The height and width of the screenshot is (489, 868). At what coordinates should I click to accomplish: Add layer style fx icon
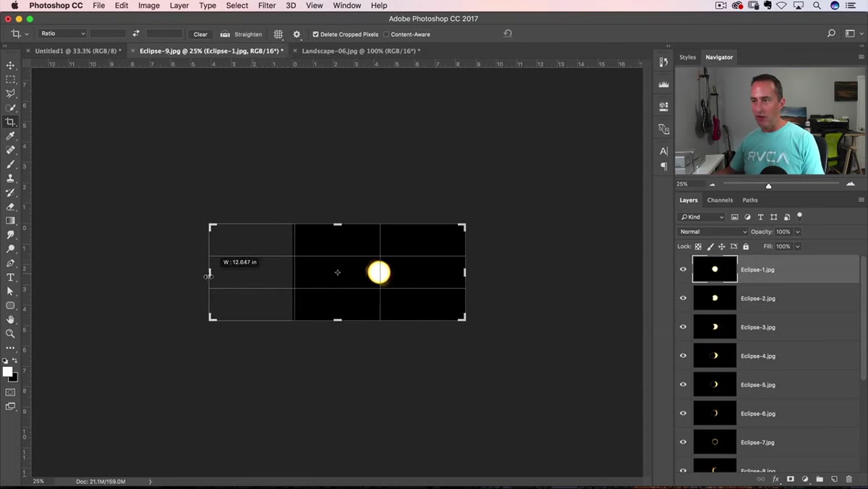click(x=776, y=479)
